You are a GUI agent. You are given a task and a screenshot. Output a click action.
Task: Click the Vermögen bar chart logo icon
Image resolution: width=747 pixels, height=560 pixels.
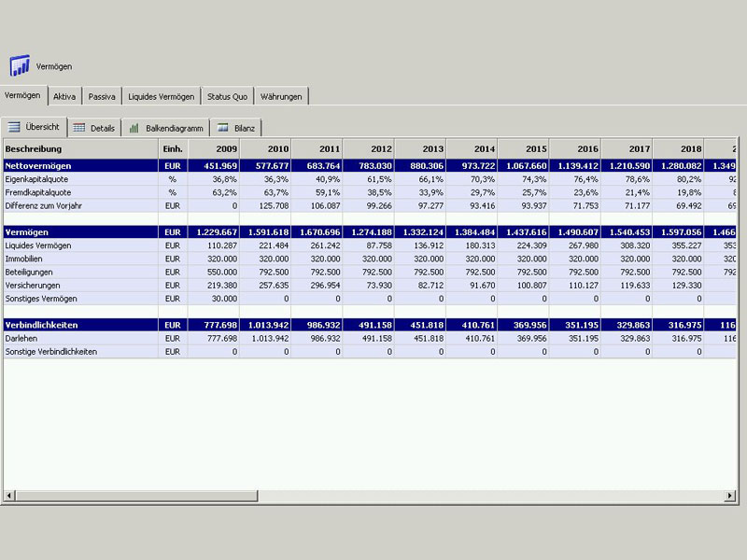[20, 66]
